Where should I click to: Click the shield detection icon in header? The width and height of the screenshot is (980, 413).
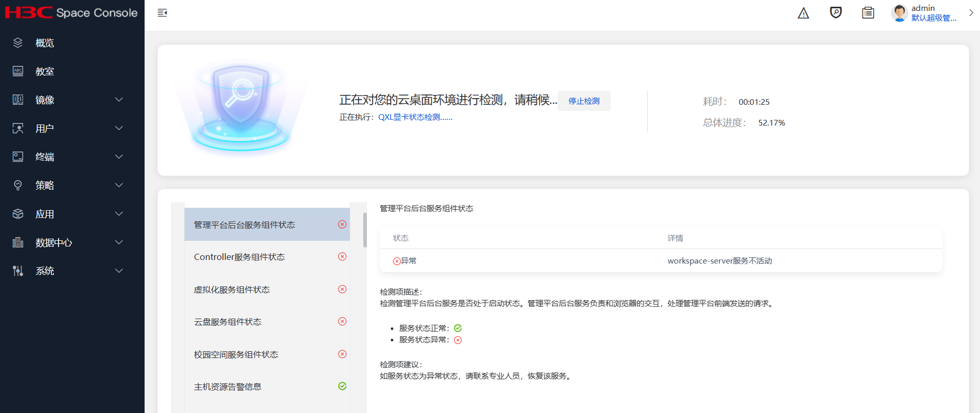(835, 13)
